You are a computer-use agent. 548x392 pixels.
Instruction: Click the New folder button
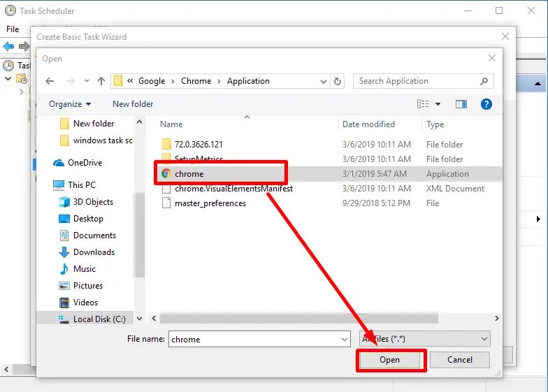point(133,104)
